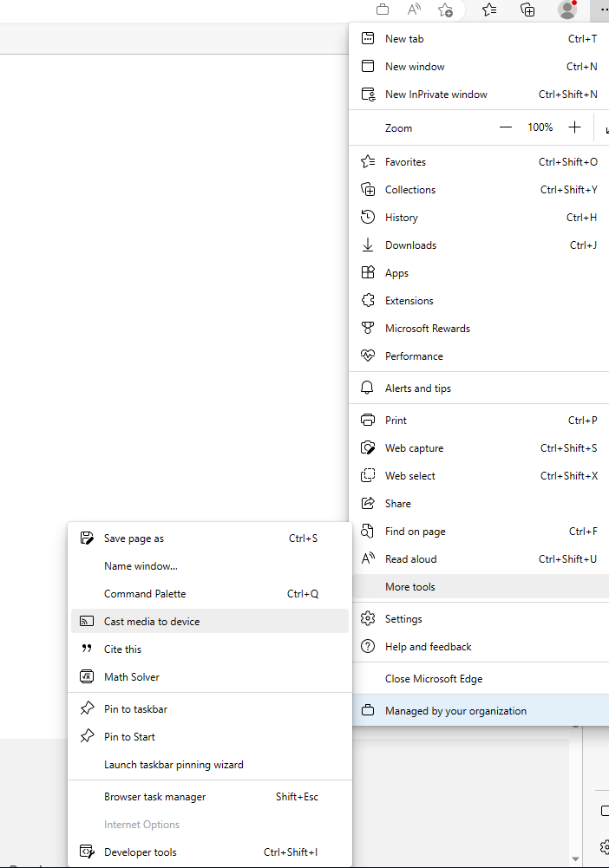Select Print from the menu
Image resolution: width=609 pixels, height=868 pixels.
point(479,421)
